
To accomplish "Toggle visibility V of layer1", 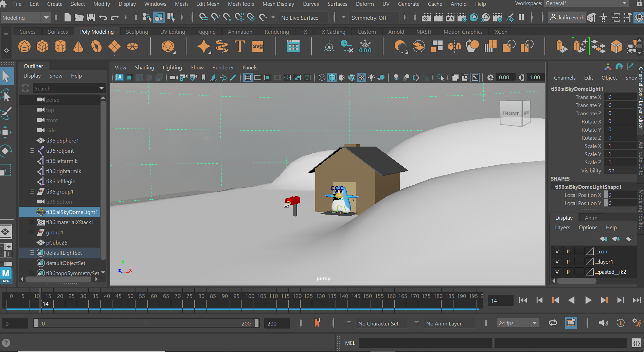I will [x=557, y=262].
